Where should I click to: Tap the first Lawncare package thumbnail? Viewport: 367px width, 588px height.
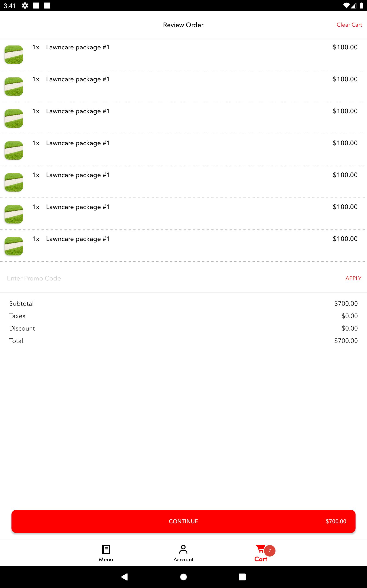pyautogui.click(x=14, y=55)
